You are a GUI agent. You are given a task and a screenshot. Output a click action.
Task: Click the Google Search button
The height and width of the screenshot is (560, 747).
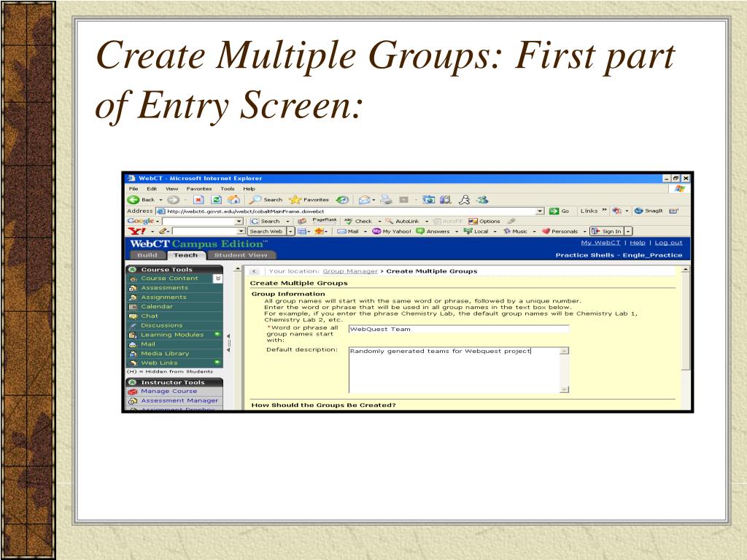tap(266, 222)
